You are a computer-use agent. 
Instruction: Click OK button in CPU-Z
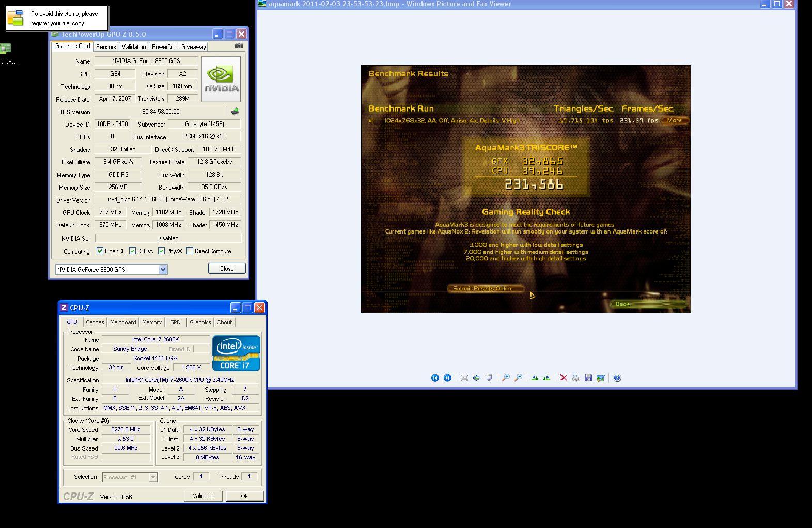(244, 496)
